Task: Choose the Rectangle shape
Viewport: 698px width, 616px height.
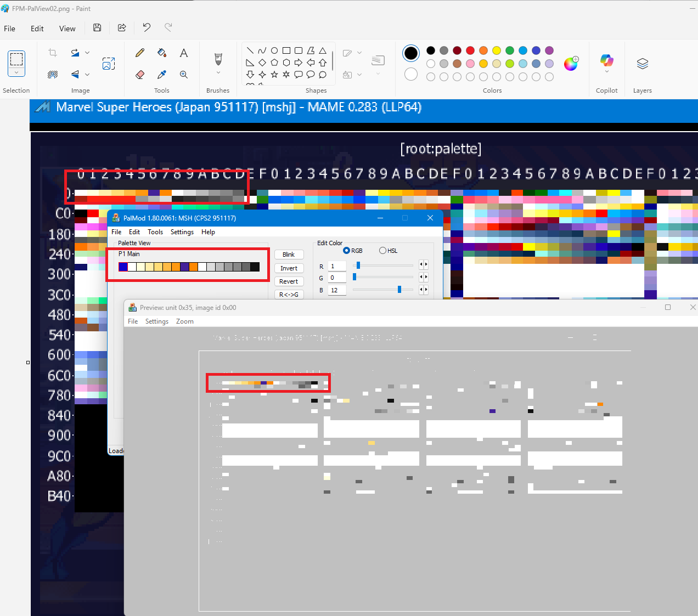Action: (286, 50)
